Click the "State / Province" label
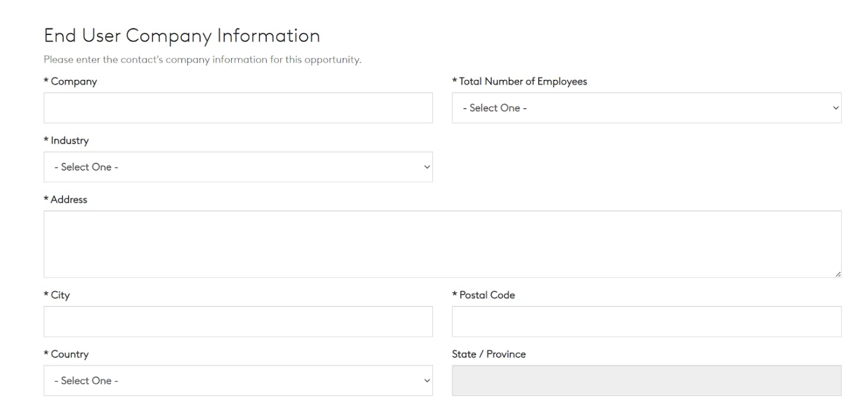 tap(489, 355)
